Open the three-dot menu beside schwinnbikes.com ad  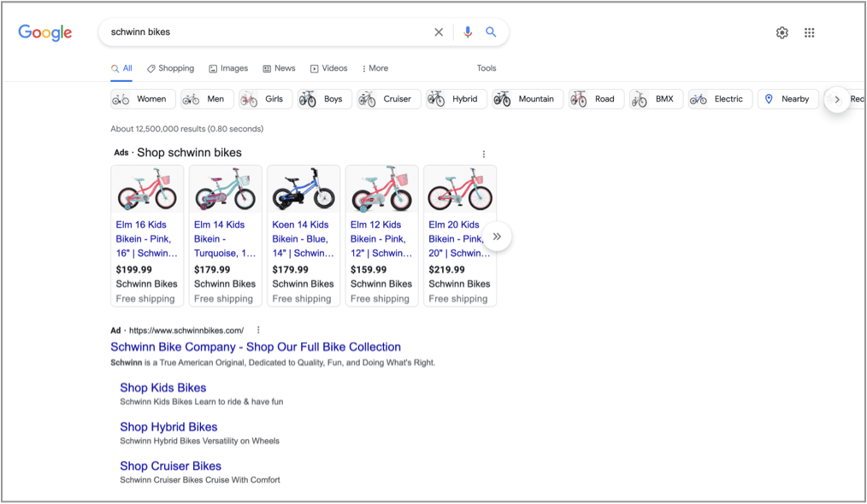click(x=258, y=330)
